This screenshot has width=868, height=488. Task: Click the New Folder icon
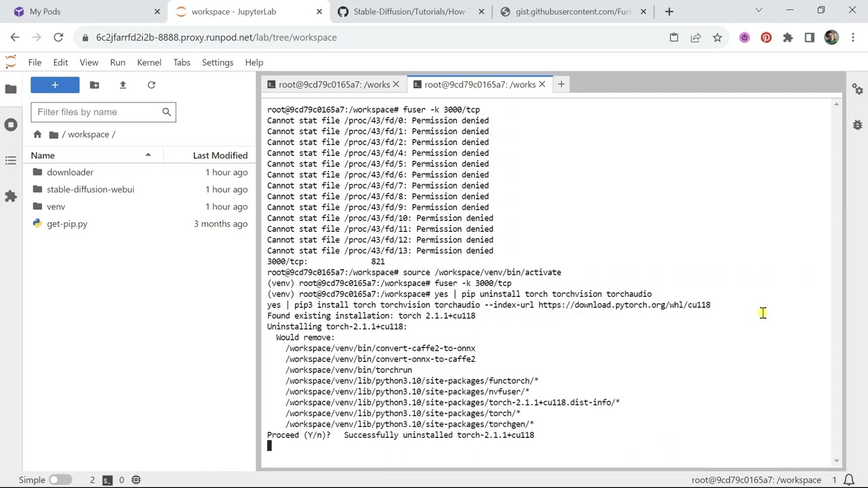pos(94,85)
